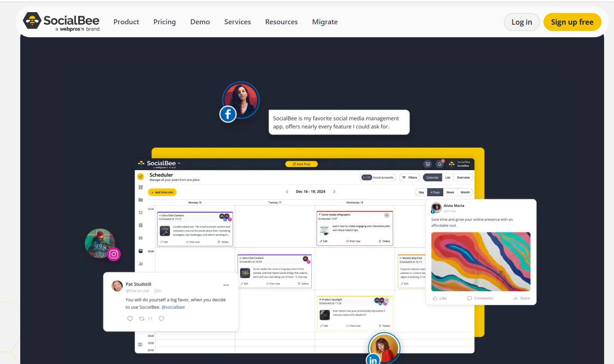Edit the Weekly Blog Post card
Screen dimensions: 614x364
coord(404,284)
